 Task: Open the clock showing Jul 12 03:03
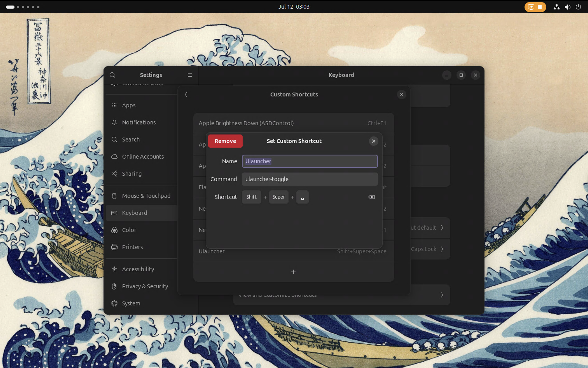294,7
